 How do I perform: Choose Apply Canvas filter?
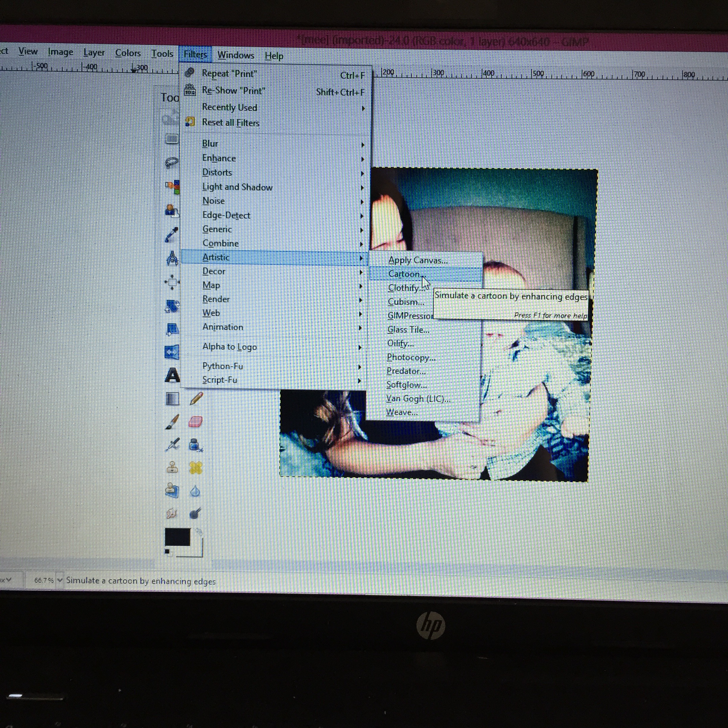tap(426, 260)
